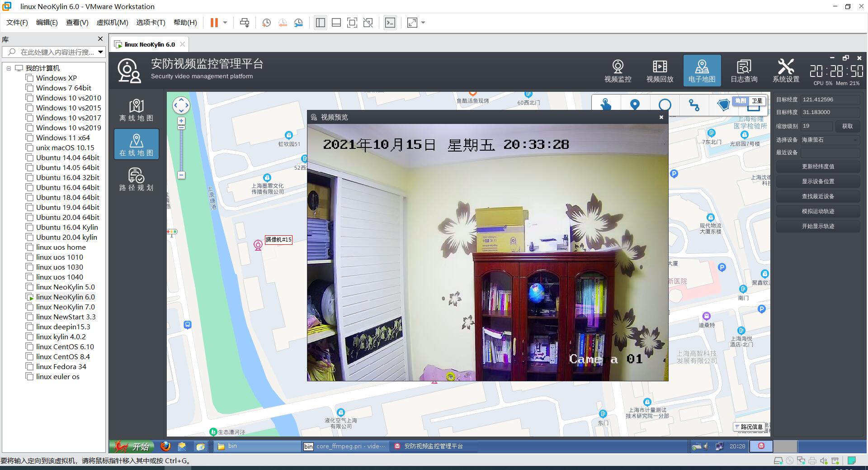
Task: Open the 路径规划 route planning sidebar icon
Action: tap(136, 180)
